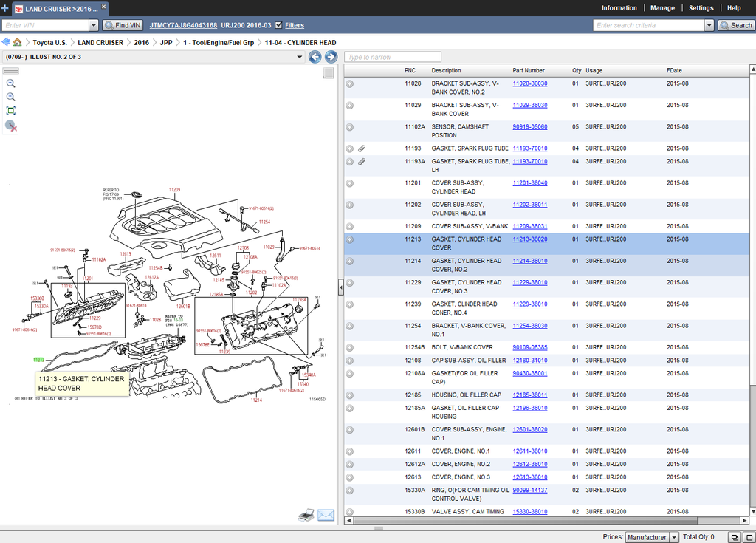Viewport: 756px width, 543px height.
Task: Collapse the illustration pane splitter handle
Action: [x=341, y=287]
